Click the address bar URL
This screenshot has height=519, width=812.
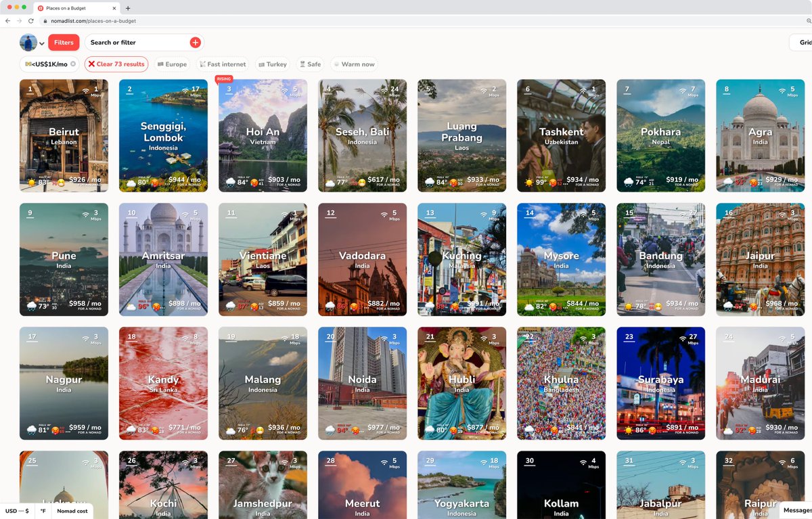pos(93,21)
